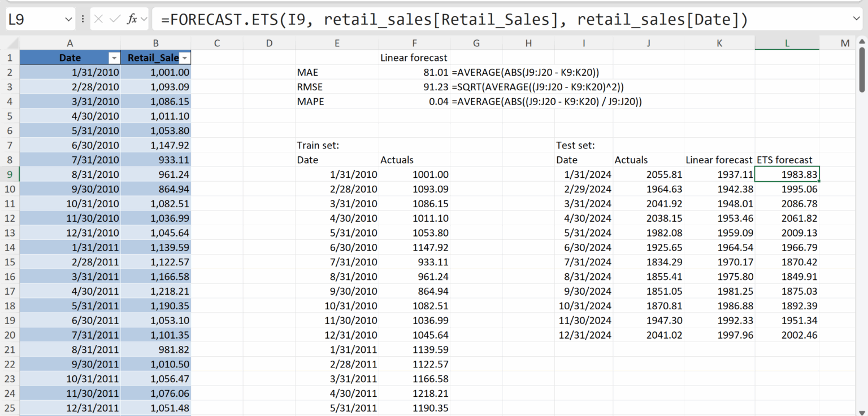Click the Enter checkmark formula icon
The height and width of the screenshot is (416, 868).
pyautogui.click(x=115, y=19)
